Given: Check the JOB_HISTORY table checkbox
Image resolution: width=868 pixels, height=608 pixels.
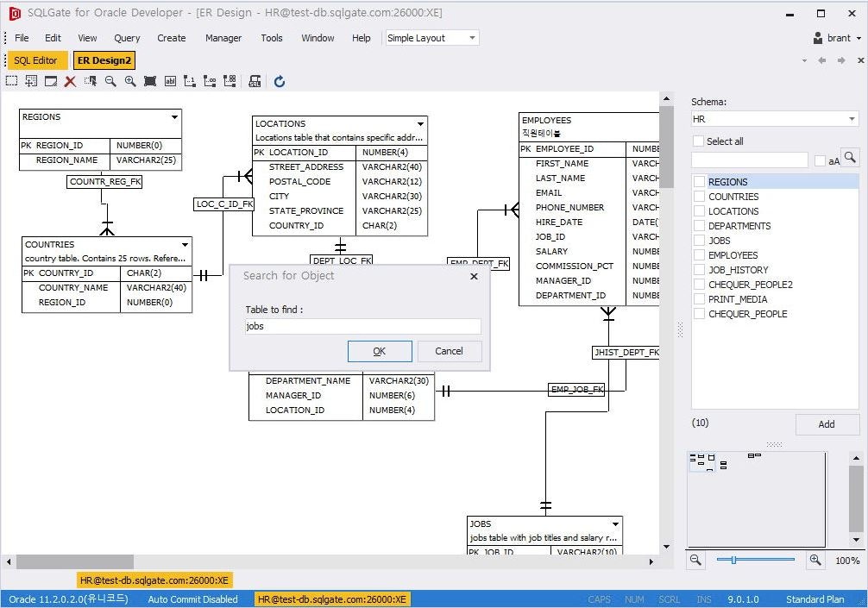Looking at the screenshot, I should click(699, 270).
